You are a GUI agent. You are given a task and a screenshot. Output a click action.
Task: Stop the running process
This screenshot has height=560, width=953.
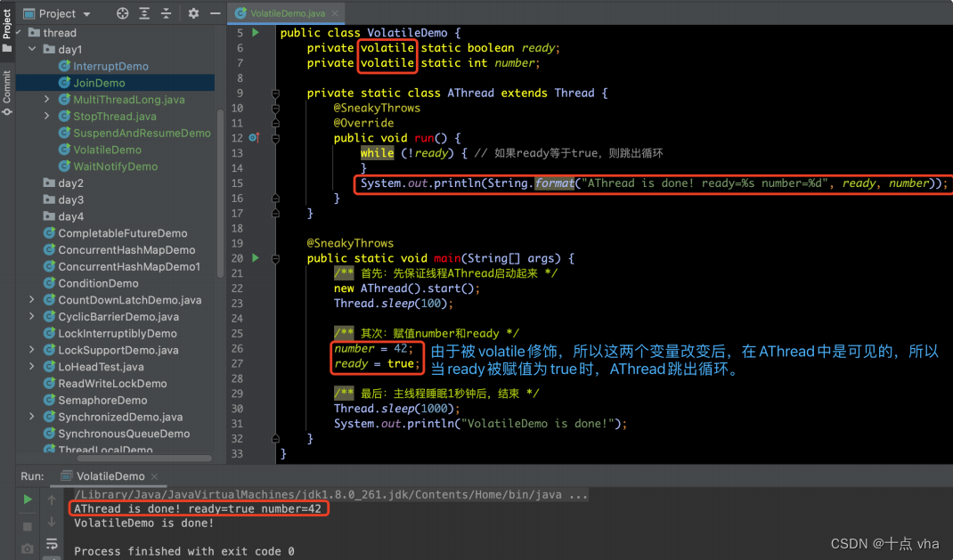[27, 526]
